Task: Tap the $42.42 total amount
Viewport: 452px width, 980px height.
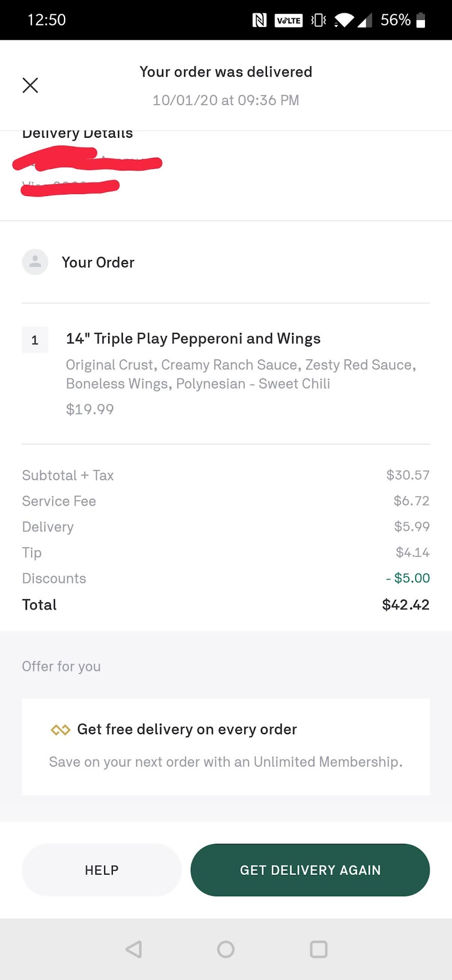Action: (406, 605)
